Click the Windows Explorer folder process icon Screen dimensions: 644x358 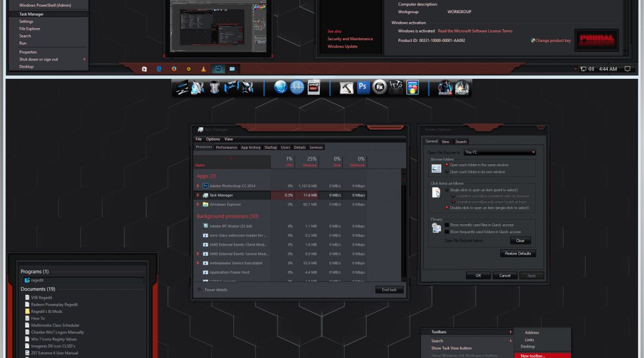(x=205, y=204)
